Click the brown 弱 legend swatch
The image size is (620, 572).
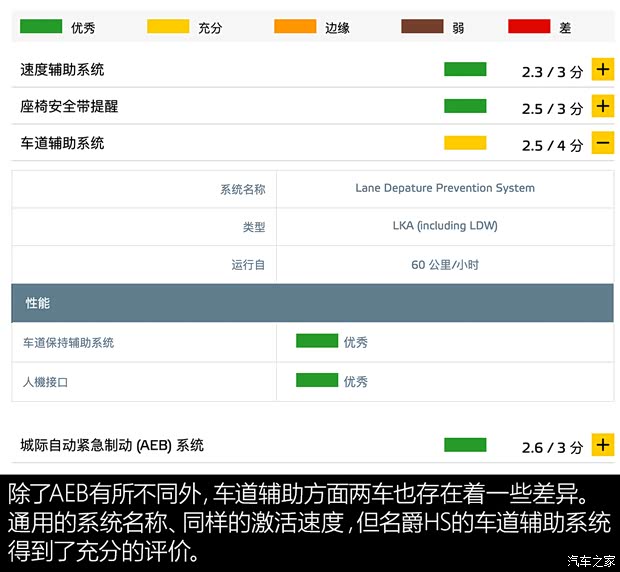pos(422,26)
